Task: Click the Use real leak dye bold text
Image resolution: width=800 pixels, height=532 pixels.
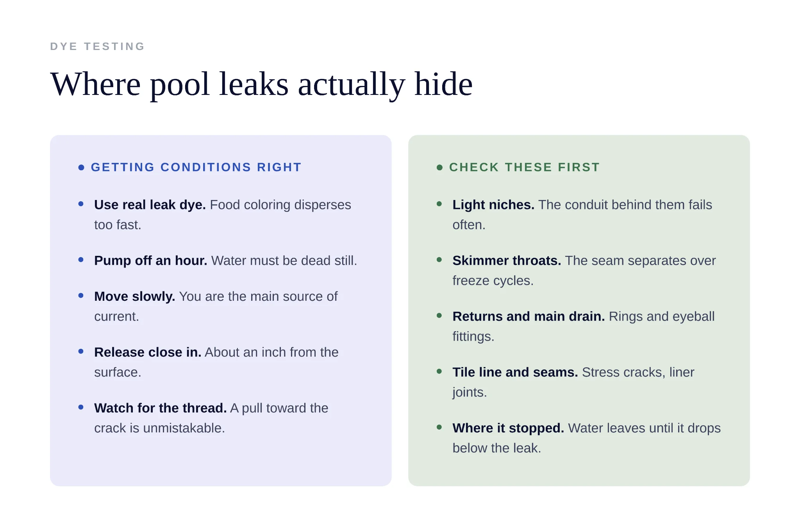Action: [150, 205]
